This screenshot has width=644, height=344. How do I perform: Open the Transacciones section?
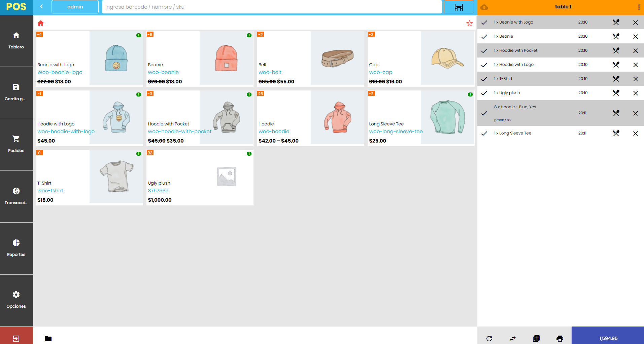click(16, 196)
